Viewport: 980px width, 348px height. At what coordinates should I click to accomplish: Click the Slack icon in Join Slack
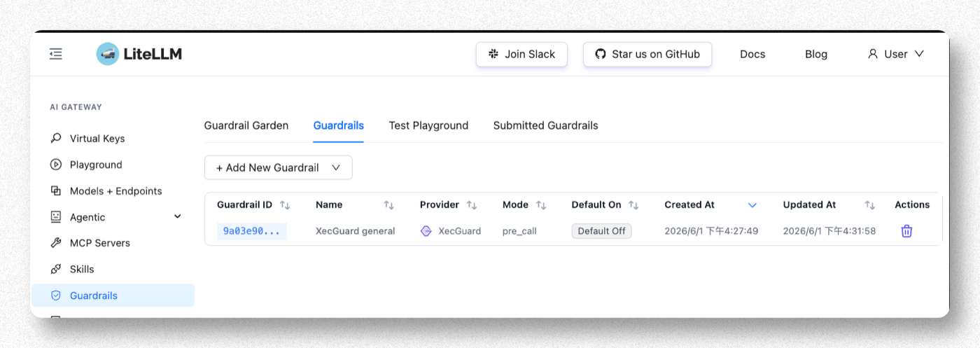click(493, 54)
